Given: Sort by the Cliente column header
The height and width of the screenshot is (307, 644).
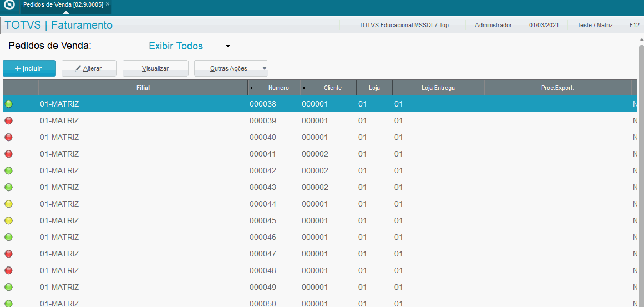Looking at the screenshot, I should click(x=328, y=88).
